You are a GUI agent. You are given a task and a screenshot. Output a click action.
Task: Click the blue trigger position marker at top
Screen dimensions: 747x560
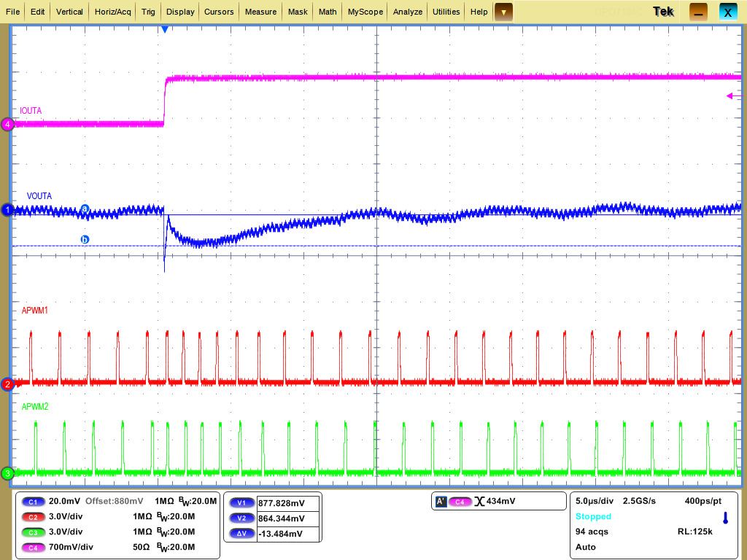(x=163, y=28)
